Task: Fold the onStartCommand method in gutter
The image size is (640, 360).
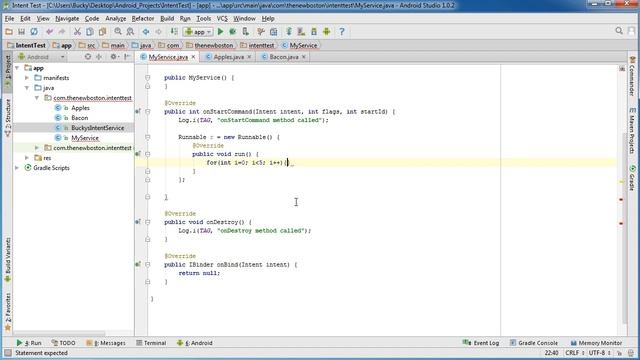Action: (x=148, y=111)
